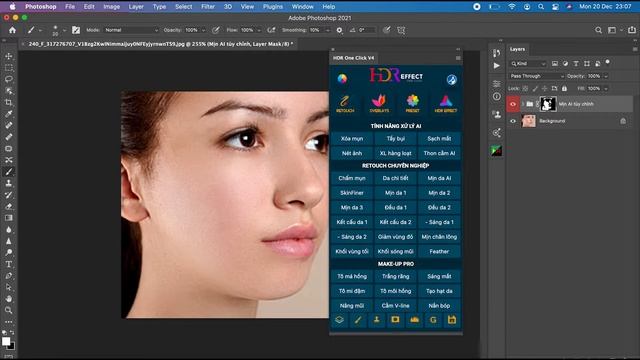Select the Eraser tool
Viewport: 640px width, 360px height.
click(x=9, y=207)
